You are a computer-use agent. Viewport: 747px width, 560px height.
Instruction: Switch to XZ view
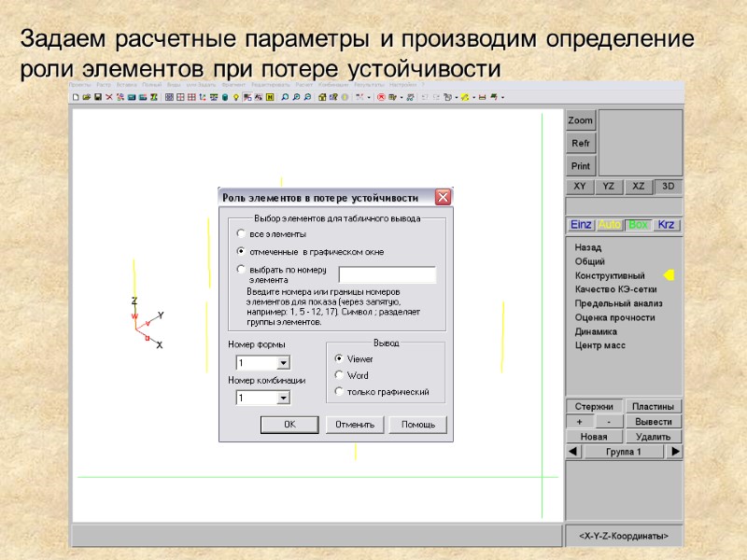[638, 187]
